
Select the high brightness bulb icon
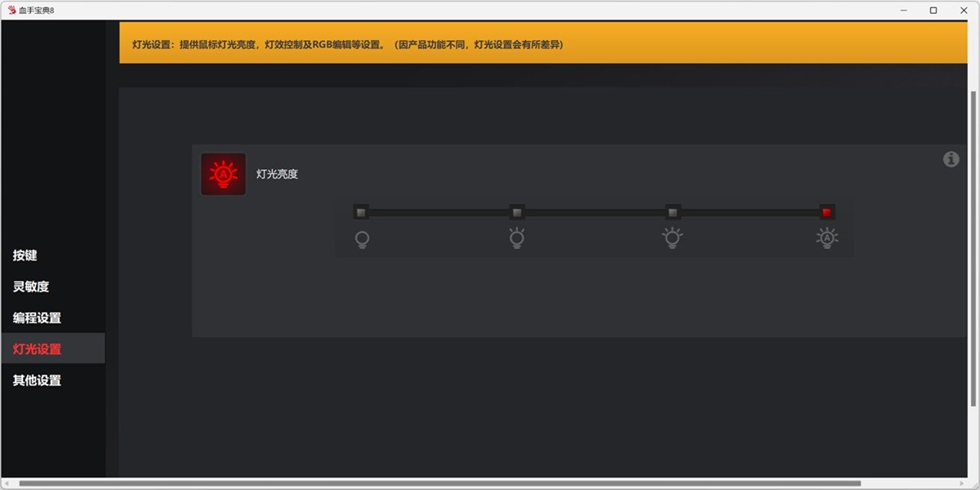pos(672,238)
